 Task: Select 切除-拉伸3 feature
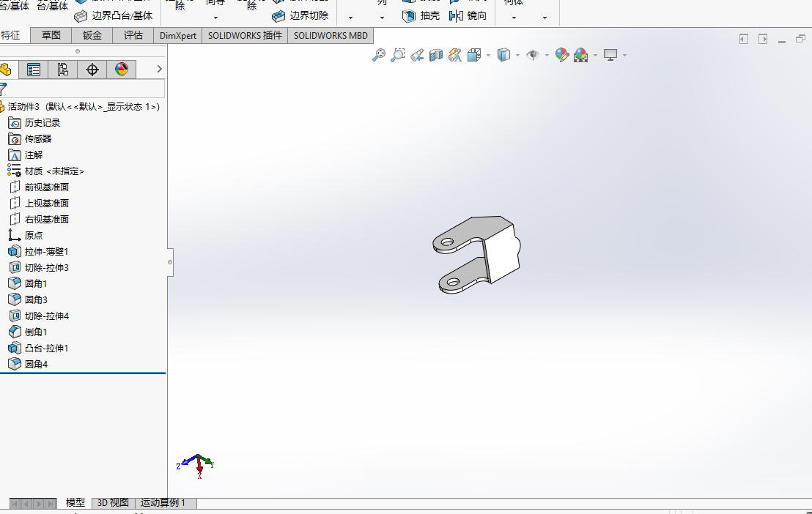pos(38,267)
